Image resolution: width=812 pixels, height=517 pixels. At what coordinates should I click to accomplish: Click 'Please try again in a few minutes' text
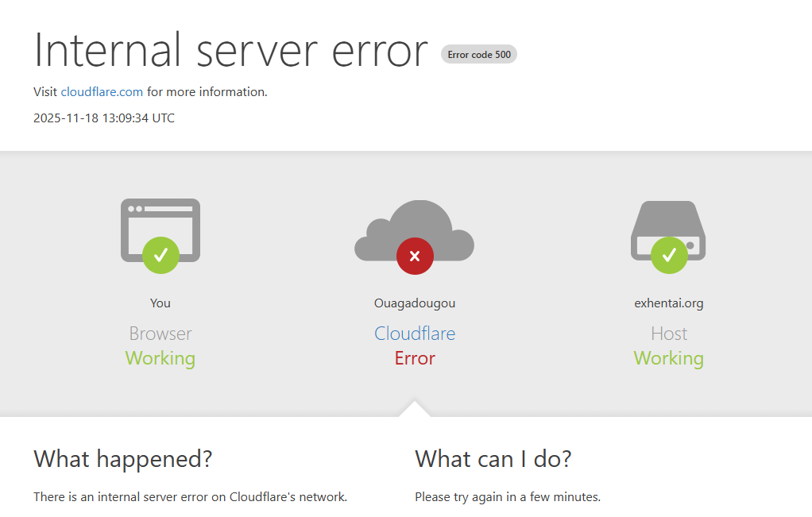coord(508,497)
